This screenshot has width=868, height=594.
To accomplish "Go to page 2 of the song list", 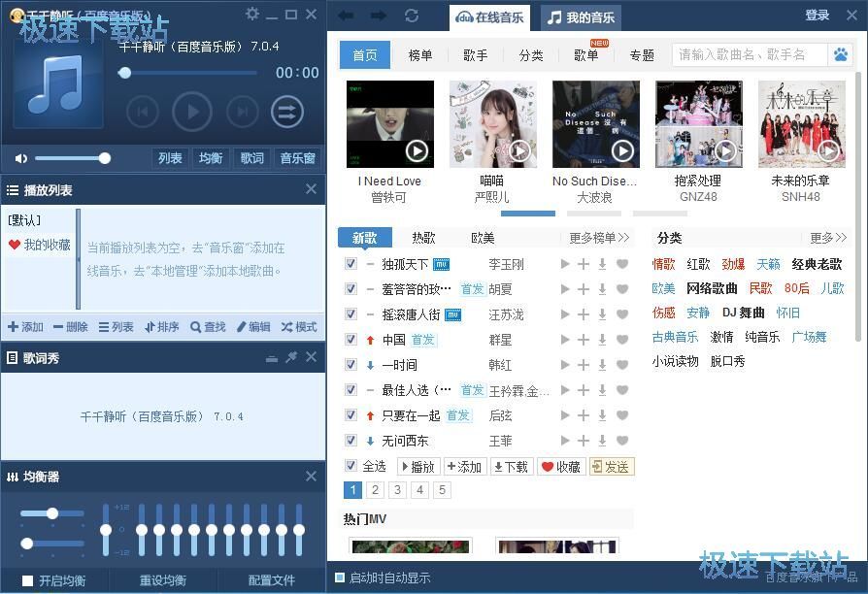I will (x=376, y=490).
